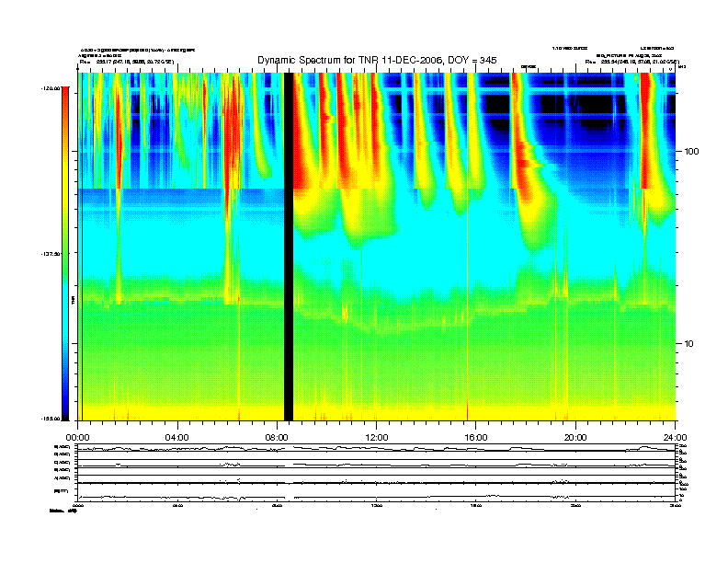Click the 00:00 time axis label
This screenshot has width=728, height=563.
[x=77, y=438]
